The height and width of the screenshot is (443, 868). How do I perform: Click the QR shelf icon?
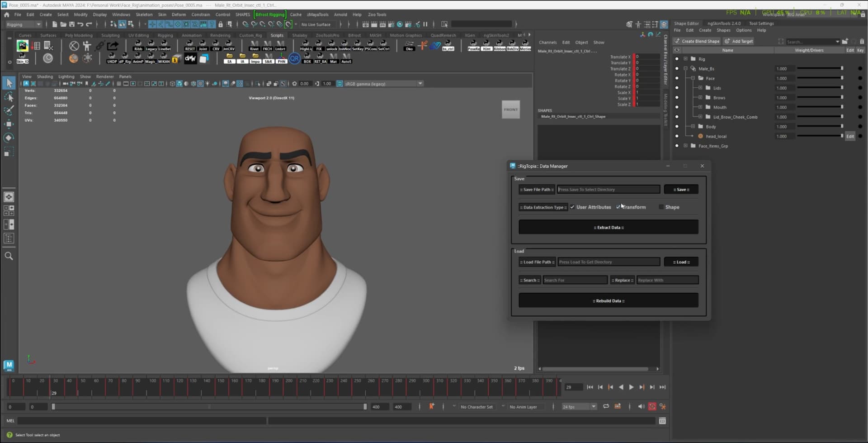294,58
